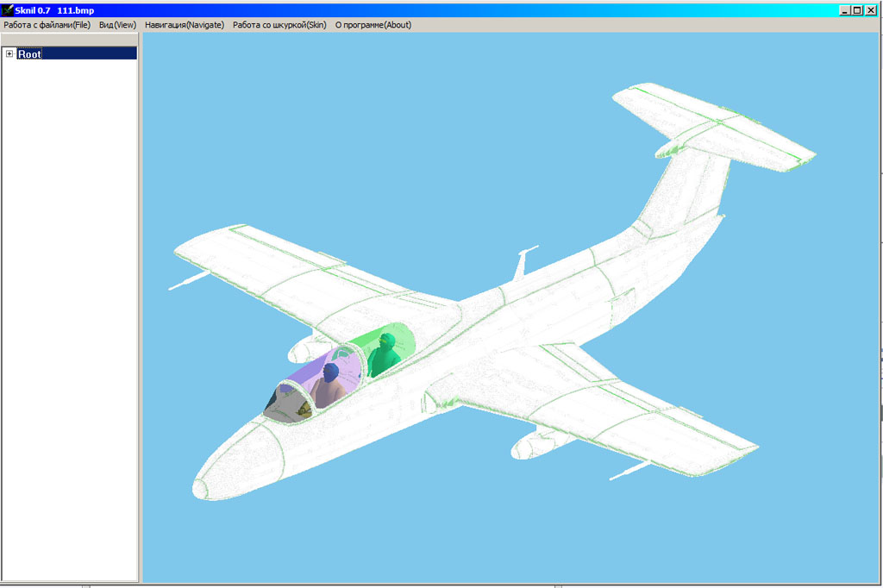Maximize the Sknil window
The image size is (883, 588).
pyautogui.click(x=857, y=10)
